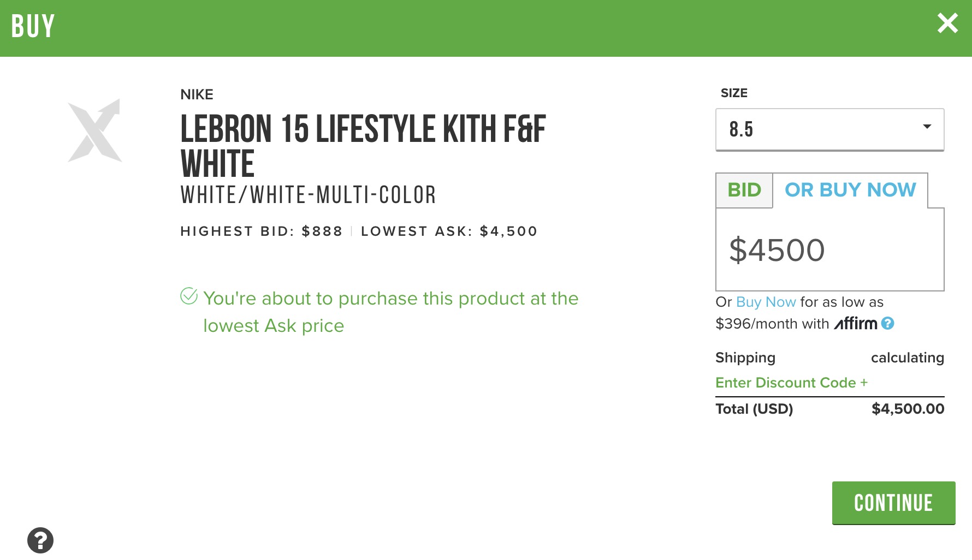This screenshot has height=560, width=972.
Task: Click the Highest Bid $888 text
Action: point(262,231)
